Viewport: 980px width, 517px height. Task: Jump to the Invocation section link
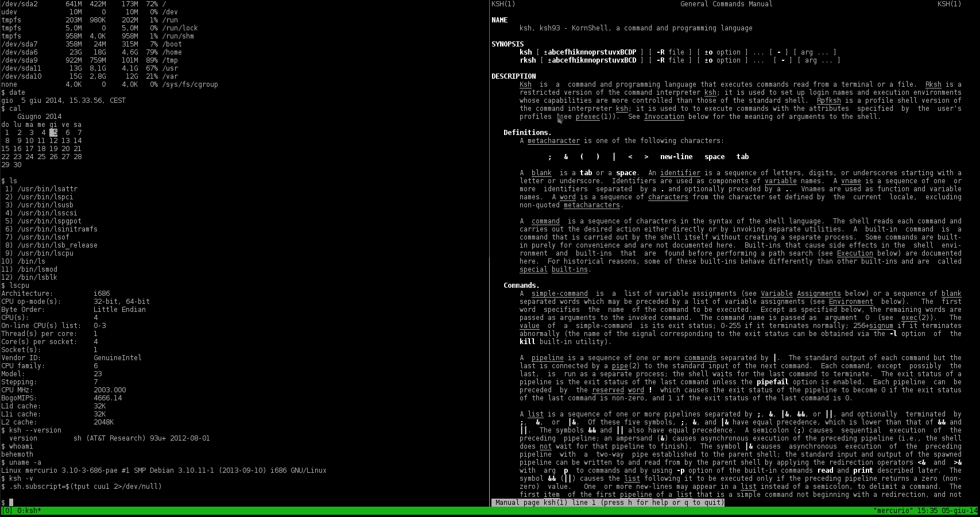[x=664, y=117]
